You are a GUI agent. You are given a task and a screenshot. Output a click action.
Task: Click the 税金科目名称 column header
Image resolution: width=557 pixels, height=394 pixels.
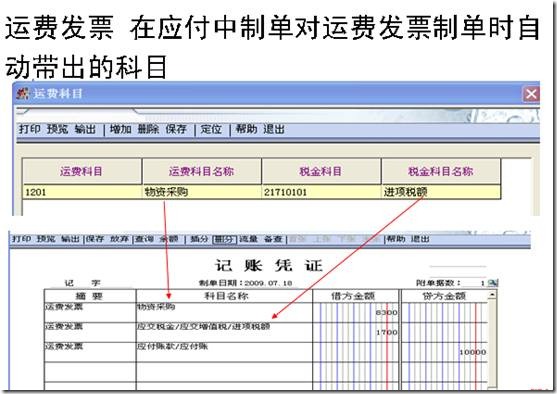(441, 171)
